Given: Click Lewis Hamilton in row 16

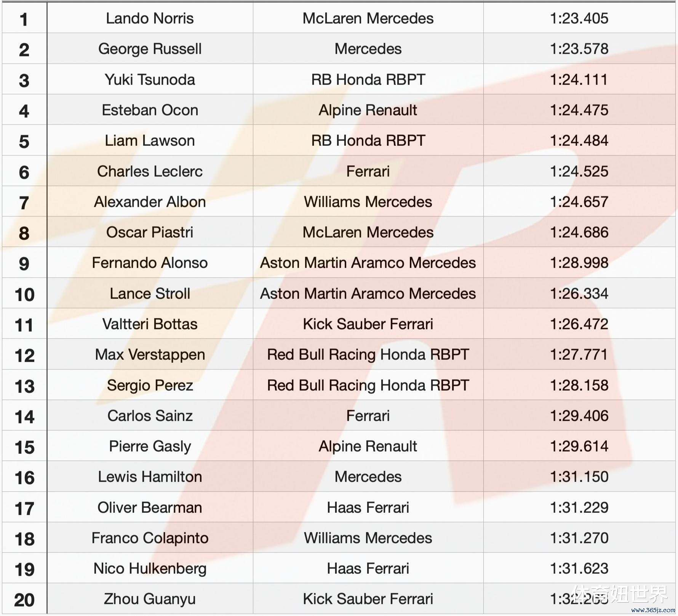Looking at the screenshot, I should pyautogui.click(x=150, y=477).
